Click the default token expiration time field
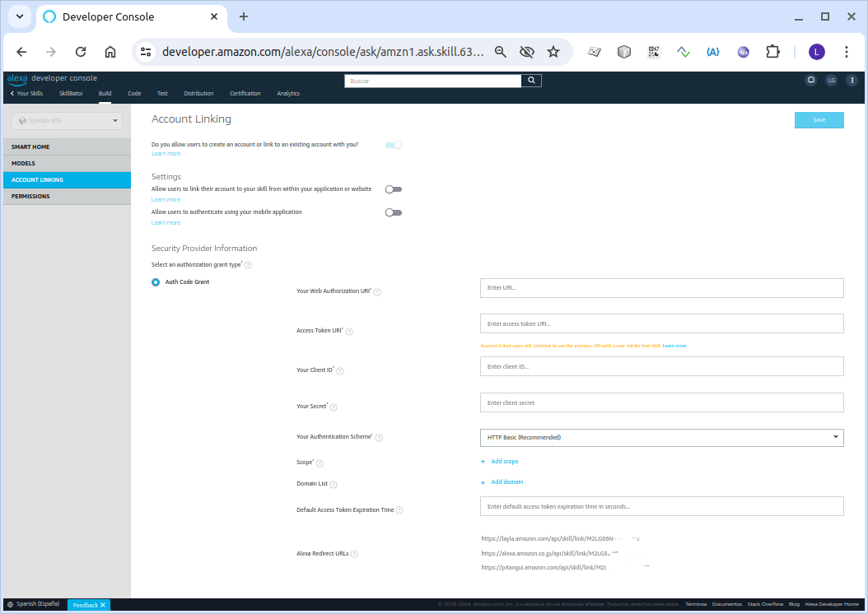The width and height of the screenshot is (868, 614). coord(661,507)
